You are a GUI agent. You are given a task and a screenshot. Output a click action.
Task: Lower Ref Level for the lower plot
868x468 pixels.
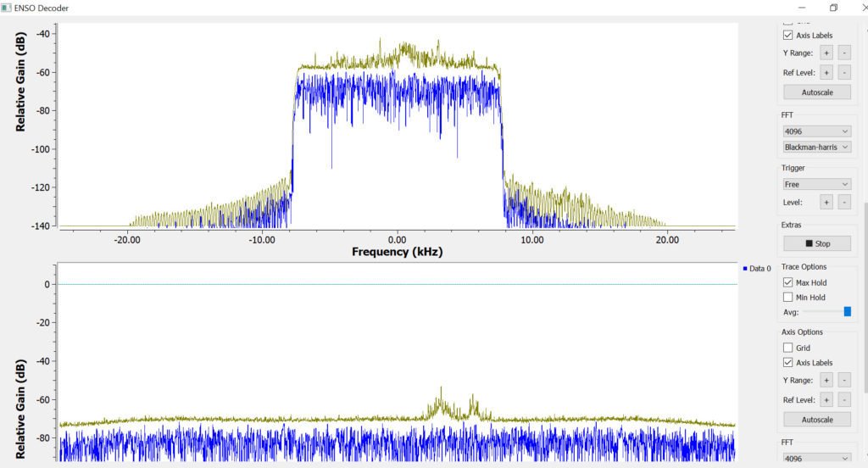843,399
